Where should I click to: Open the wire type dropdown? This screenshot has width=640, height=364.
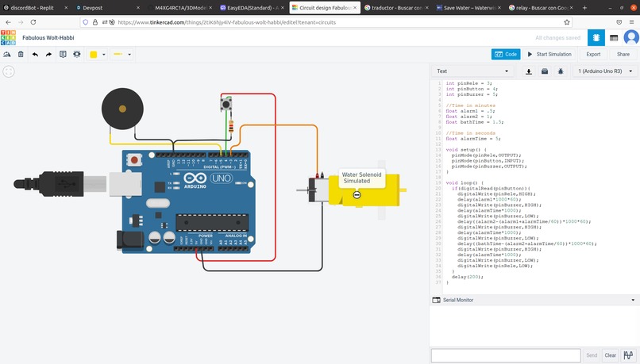[122, 54]
